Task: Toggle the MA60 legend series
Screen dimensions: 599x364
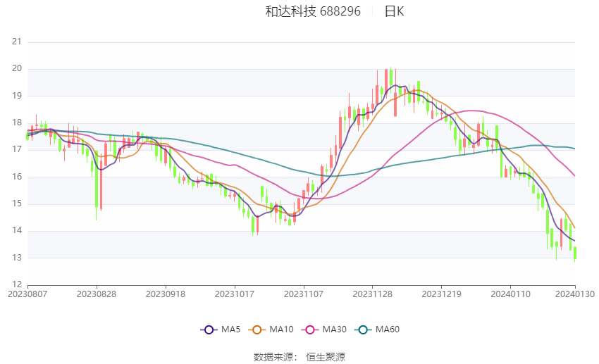Action: 377,330
